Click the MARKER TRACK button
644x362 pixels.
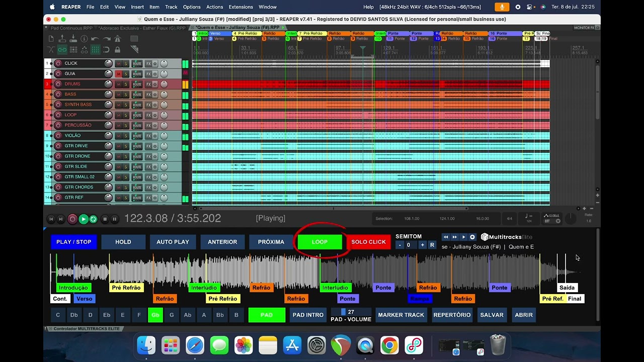point(401,315)
